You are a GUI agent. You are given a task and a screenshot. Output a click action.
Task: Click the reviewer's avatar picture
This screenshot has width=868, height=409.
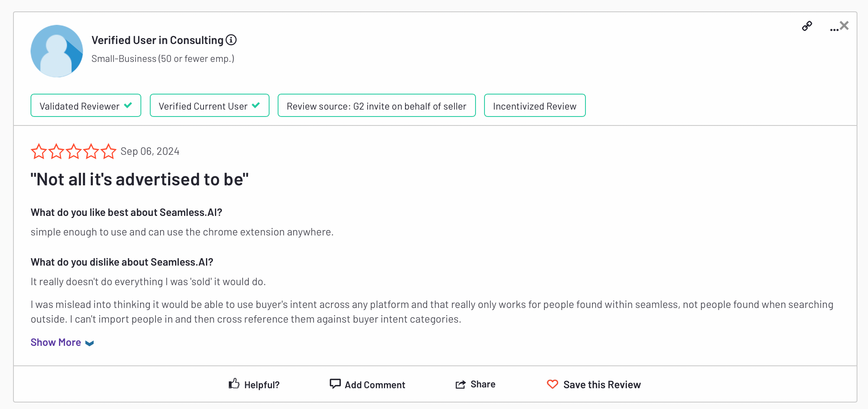click(x=57, y=51)
